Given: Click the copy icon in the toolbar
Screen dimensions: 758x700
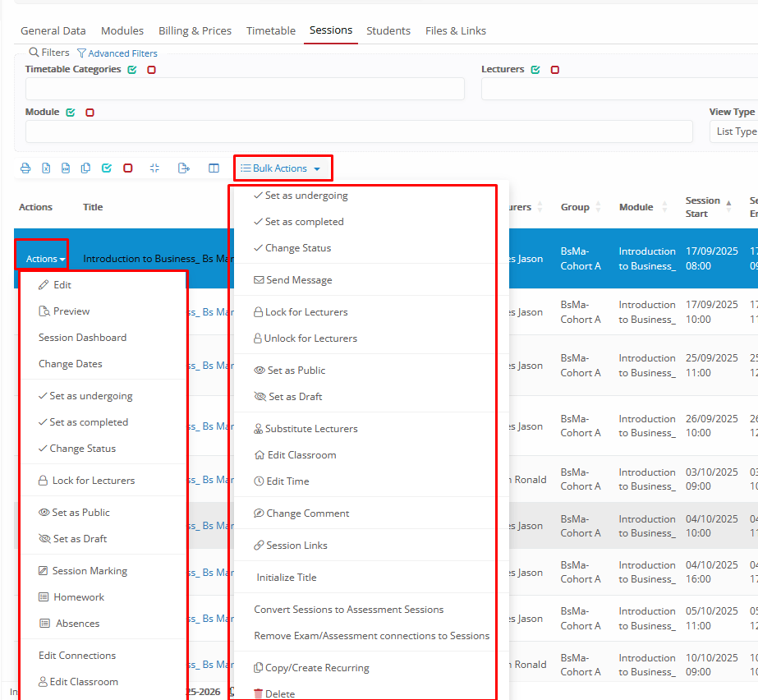Looking at the screenshot, I should (85, 168).
